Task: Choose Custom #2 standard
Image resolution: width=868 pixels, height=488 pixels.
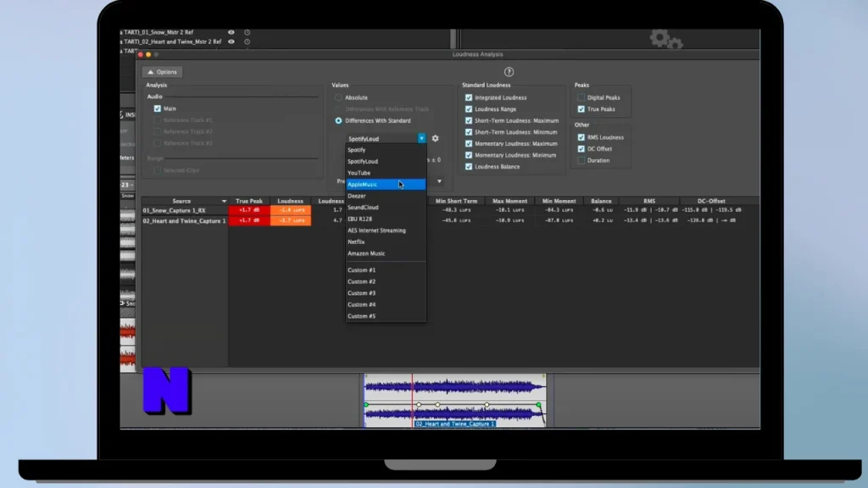Action: (386, 281)
